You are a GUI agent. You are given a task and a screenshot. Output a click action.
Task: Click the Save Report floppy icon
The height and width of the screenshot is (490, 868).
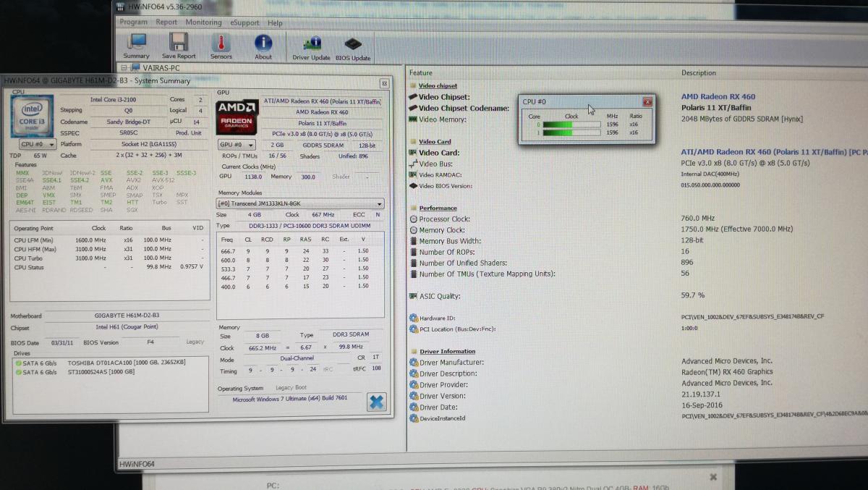[178, 46]
